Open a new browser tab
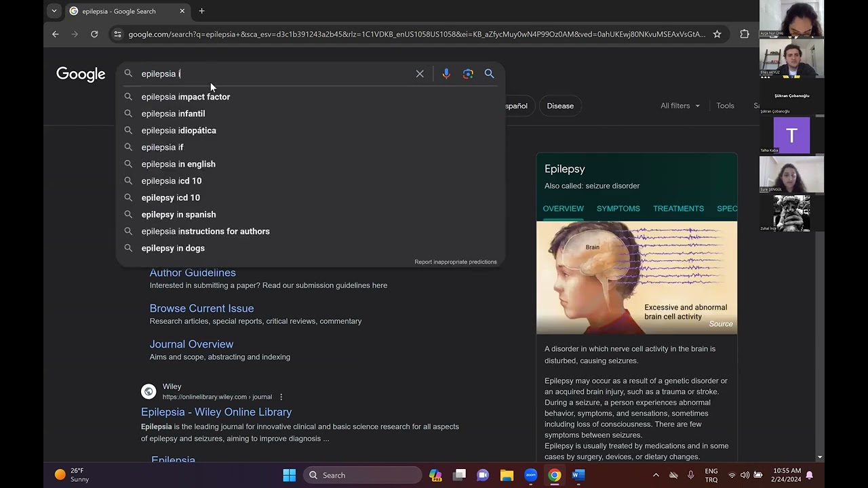Screen dimensions: 868x488 pos(201,11)
